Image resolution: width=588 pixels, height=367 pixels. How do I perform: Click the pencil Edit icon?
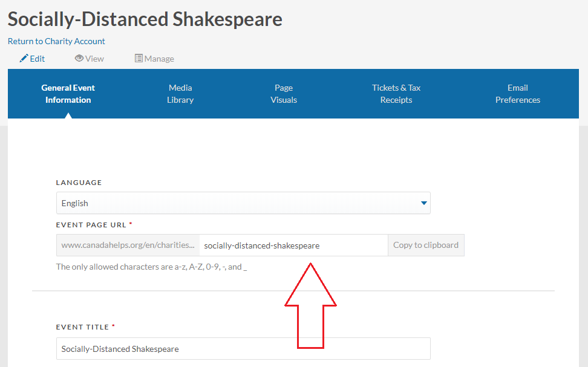pos(24,58)
